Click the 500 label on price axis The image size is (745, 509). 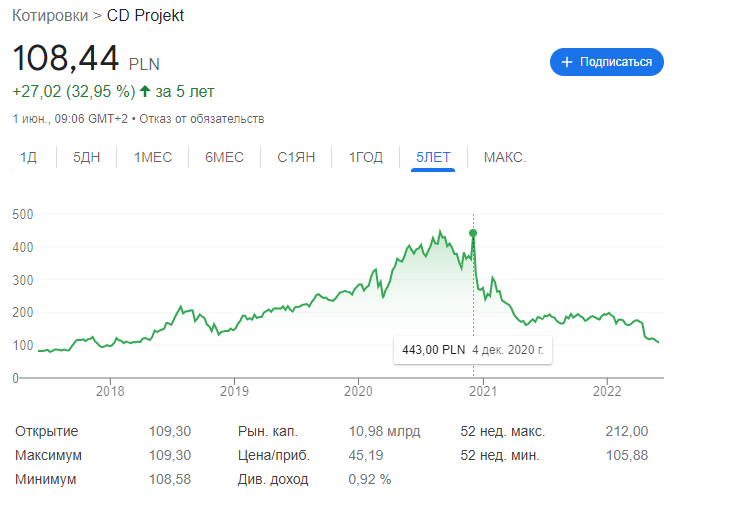pyautogui.click(x=23, y=214)
